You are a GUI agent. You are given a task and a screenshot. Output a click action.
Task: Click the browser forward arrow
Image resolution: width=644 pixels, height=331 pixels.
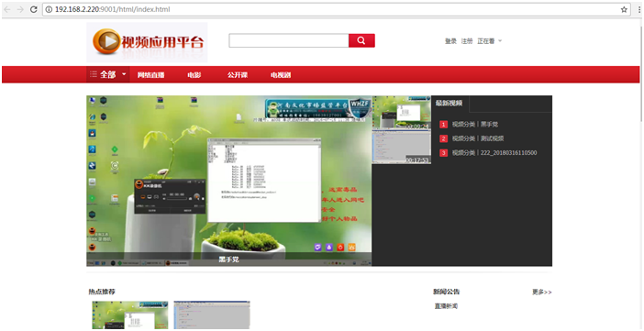[x=20, y=9]
